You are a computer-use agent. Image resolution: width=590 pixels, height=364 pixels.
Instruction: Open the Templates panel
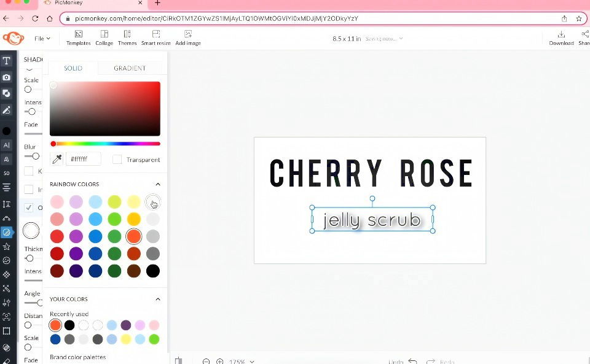pos(78,37)
